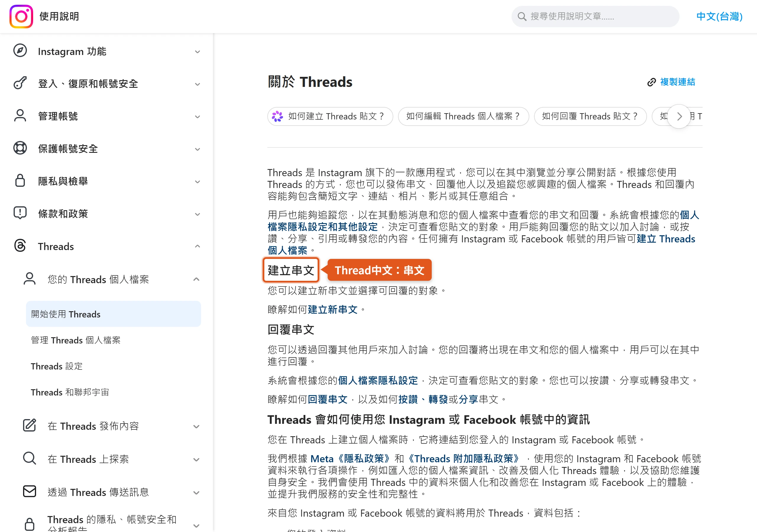This screenshot has height=532, width=757.
Task: Click the compose icon beside 在 Threads 發佈內容
Action: tap(30, 426)
